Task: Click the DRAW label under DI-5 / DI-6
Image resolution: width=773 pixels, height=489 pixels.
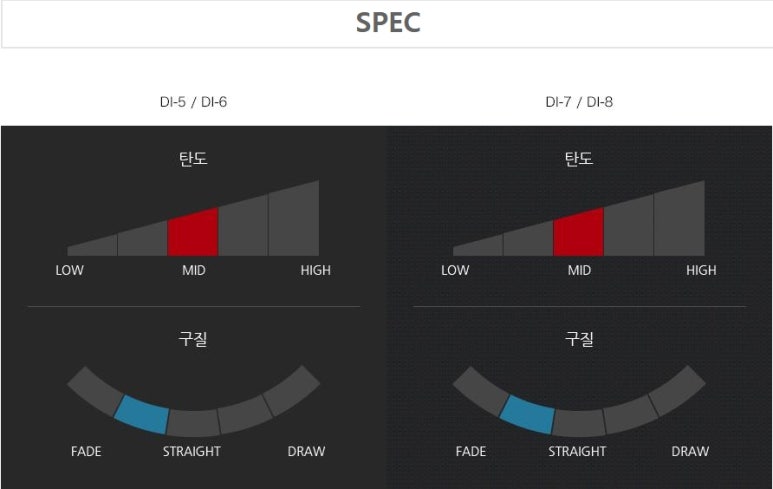Action: [x=306, y=451]
